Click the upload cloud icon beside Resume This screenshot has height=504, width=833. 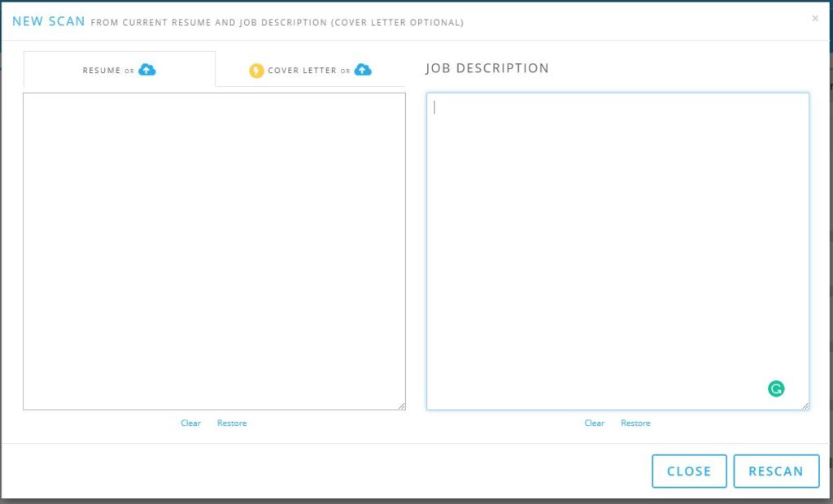coord(147,70)
